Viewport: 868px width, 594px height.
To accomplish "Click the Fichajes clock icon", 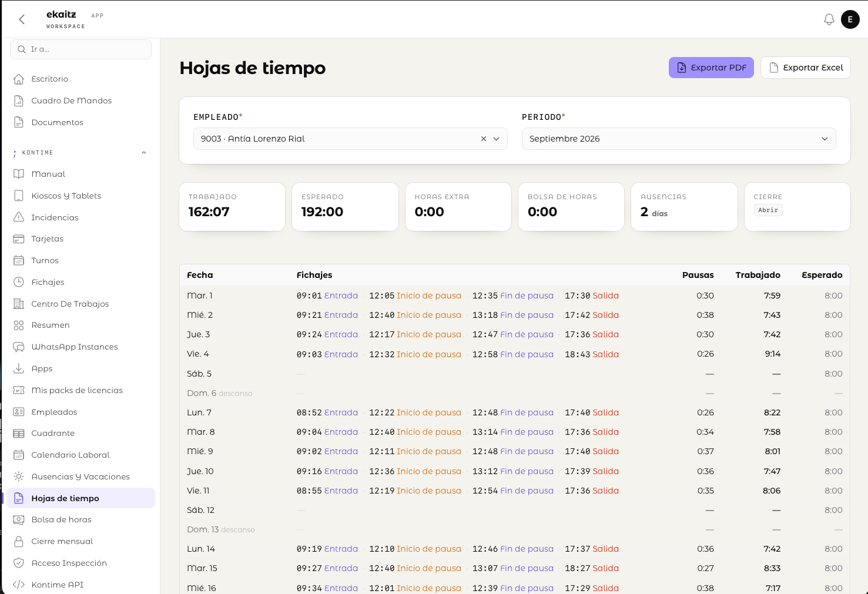I will click(x=19, y=282).
